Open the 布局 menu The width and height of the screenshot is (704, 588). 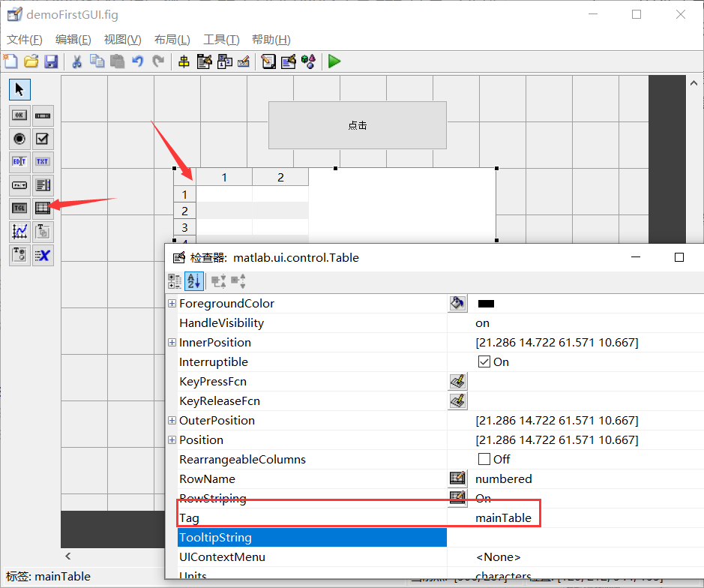pos(171,39)
